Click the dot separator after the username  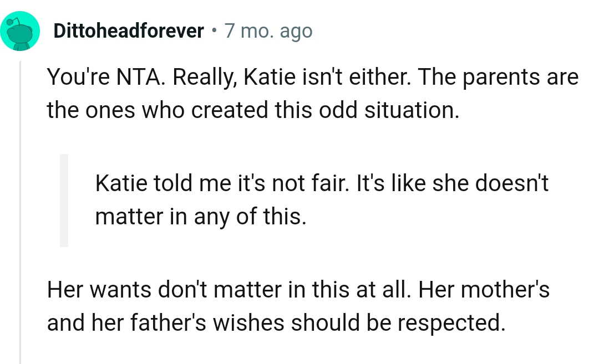pos(214,31)
